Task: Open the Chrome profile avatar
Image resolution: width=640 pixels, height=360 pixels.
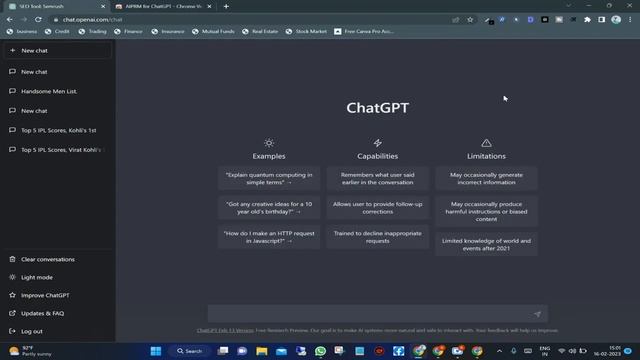Action: tap(616, 20)
